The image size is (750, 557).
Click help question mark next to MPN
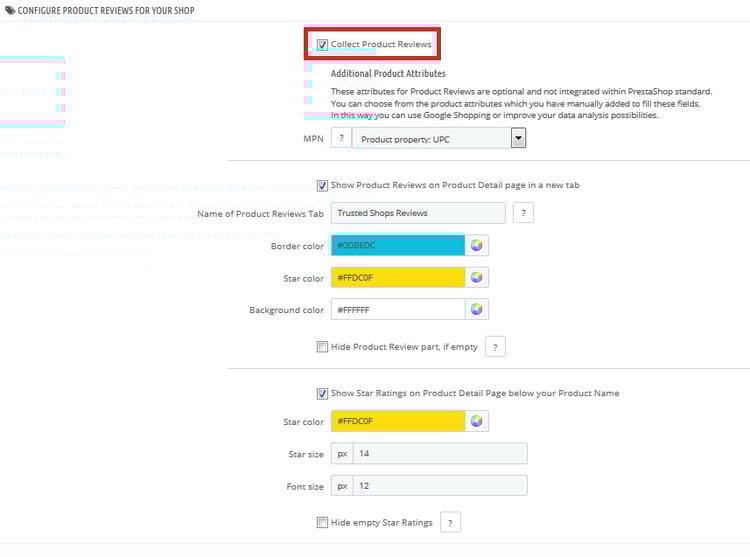point(341,138)
